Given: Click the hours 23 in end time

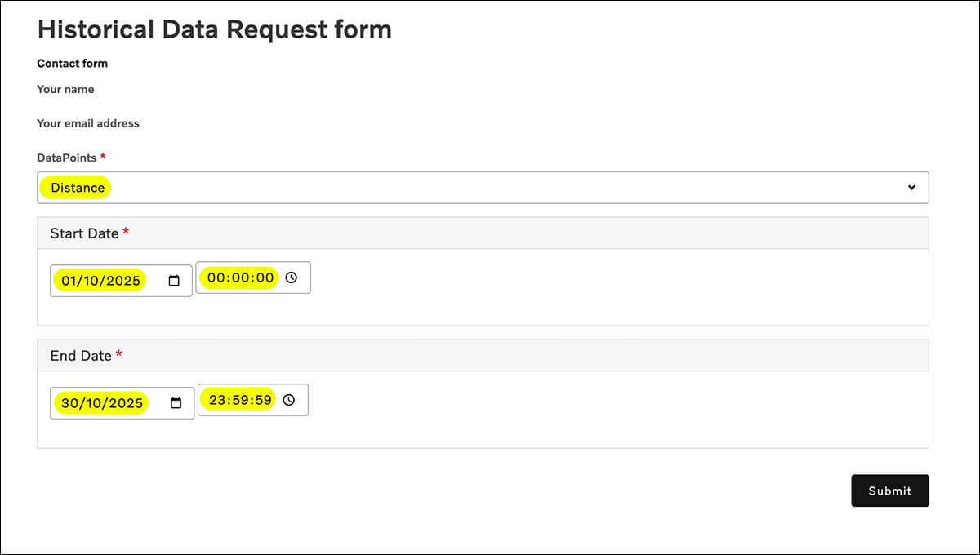Looking at the screenshot, I should coord(216,400).
